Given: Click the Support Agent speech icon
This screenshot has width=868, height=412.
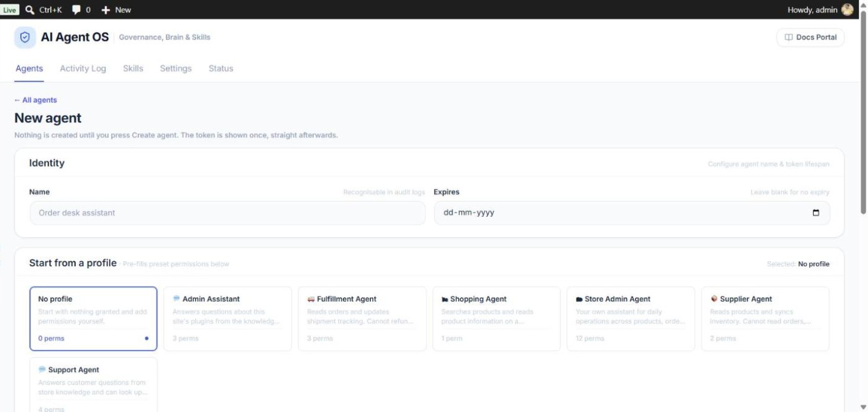Looking at the screenshot, I should pyautogui.click(x=42, y=370).
